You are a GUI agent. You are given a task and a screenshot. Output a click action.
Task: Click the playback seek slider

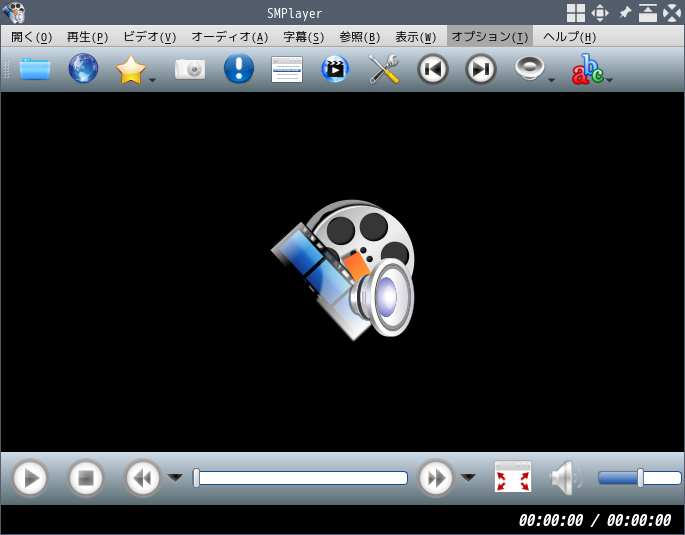point(301,478)
